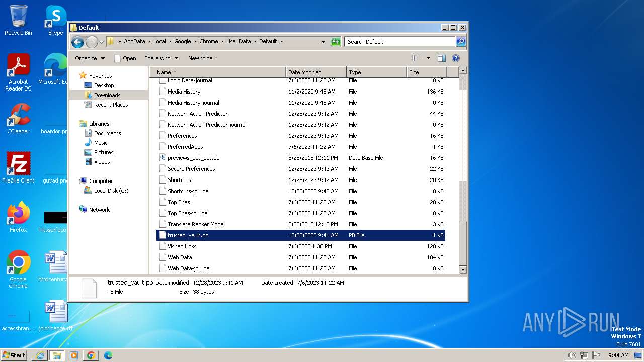This screenshot has height=362, width=644.
Task: Select Firefox desktop icon
Action: coord(18,217)
